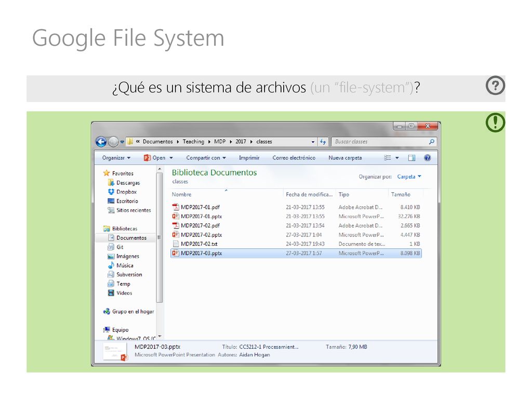Open the Git library
The height and width of the screenshot is (399, 532).
click(x=116, y=247)
